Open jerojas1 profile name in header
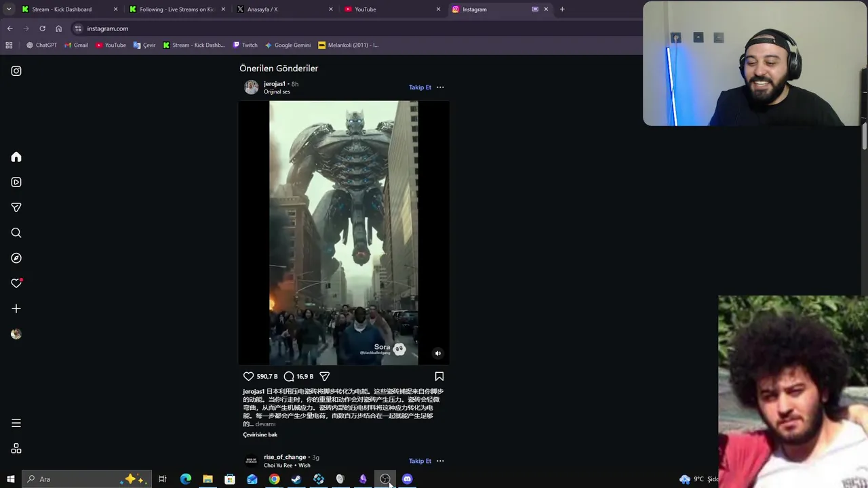Image resolution: width=868 pixels, height=488 pixels. tap(275, 84)
